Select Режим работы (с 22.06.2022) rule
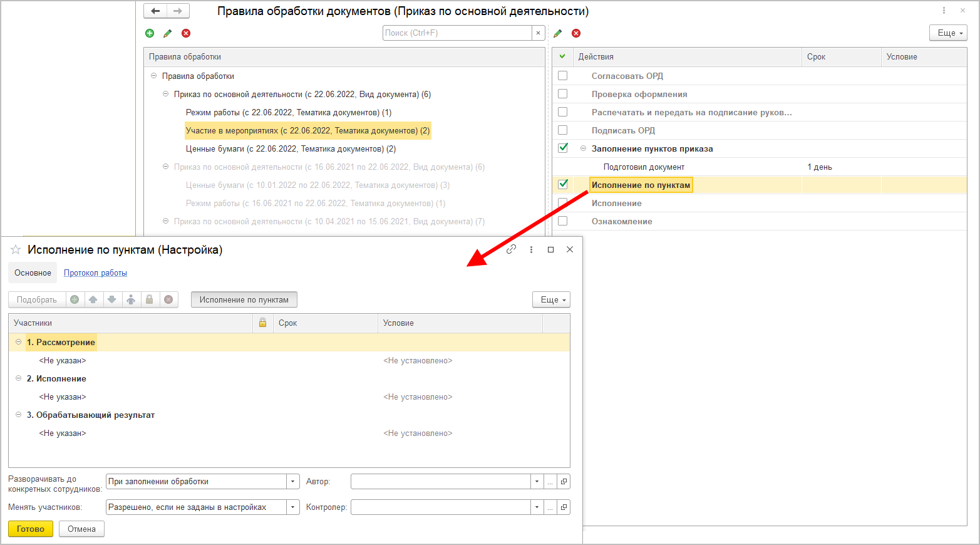Viewport: 980px width, 545px height. point(288,113)
